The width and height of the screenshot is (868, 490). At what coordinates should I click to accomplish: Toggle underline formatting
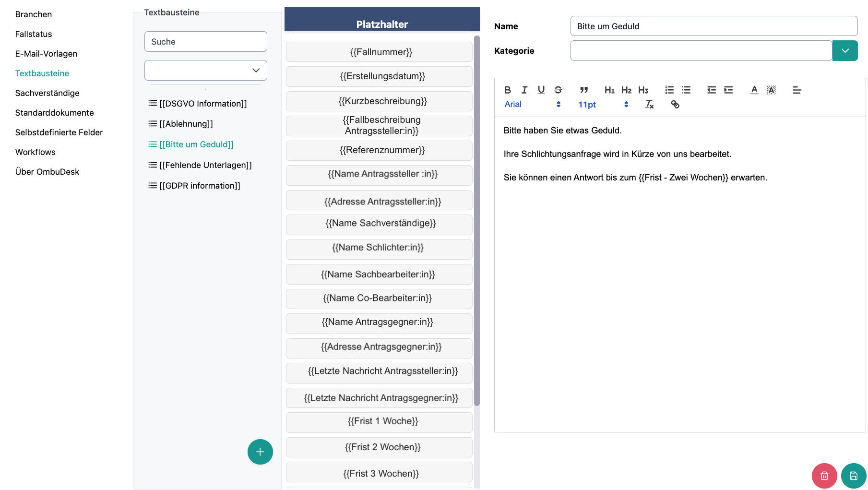(x=541, y=90)
